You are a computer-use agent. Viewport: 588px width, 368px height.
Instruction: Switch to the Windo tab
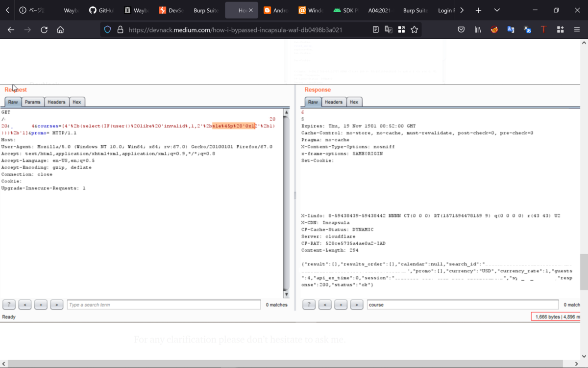coord(311,10)
